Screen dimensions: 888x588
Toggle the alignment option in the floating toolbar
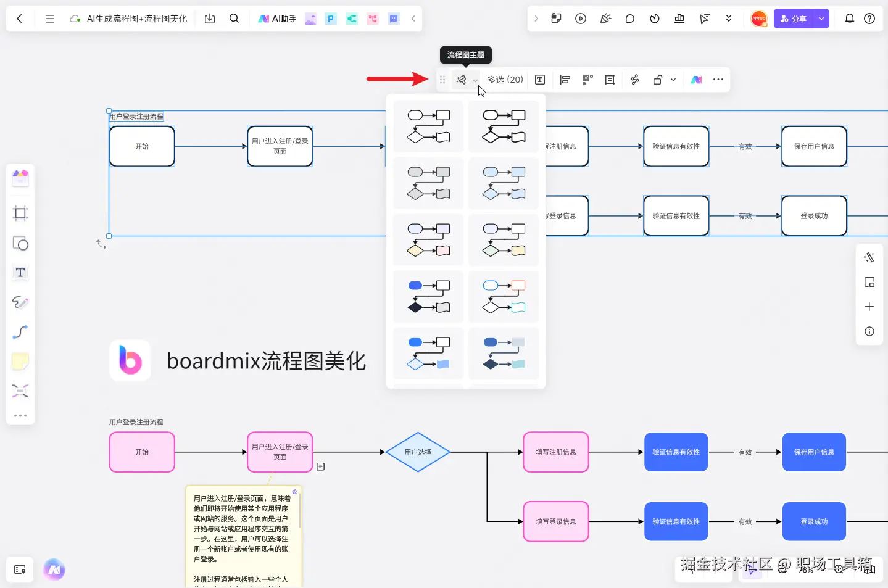click(x=565, y=80)
